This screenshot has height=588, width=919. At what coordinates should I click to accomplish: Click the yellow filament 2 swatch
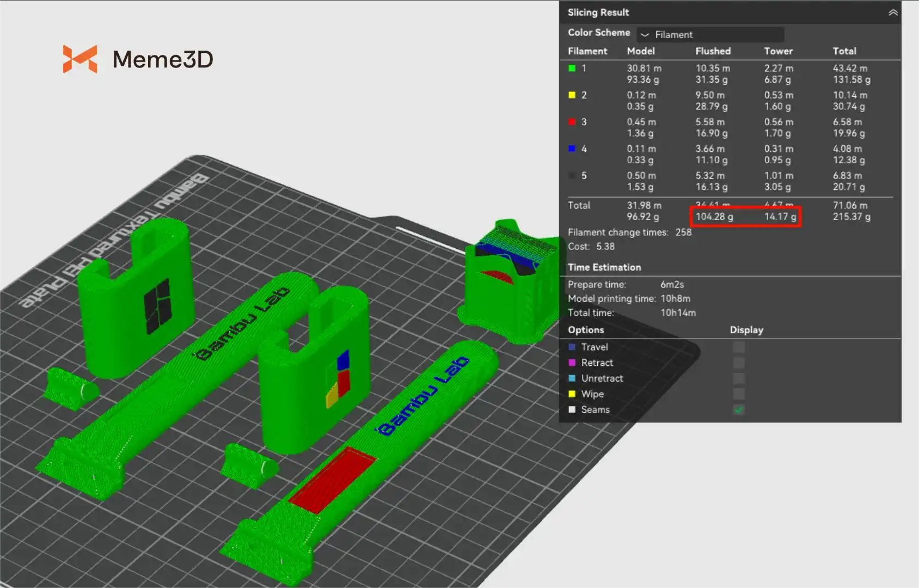coord(572,95)
